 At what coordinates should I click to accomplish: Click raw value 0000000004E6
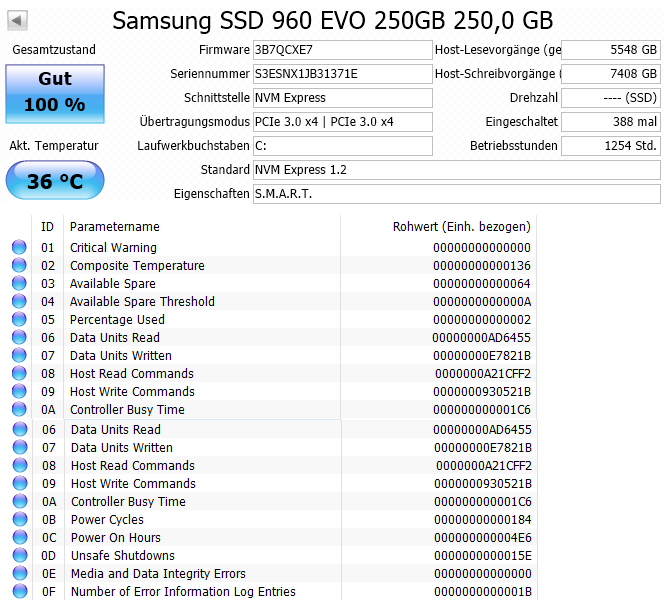483,538
